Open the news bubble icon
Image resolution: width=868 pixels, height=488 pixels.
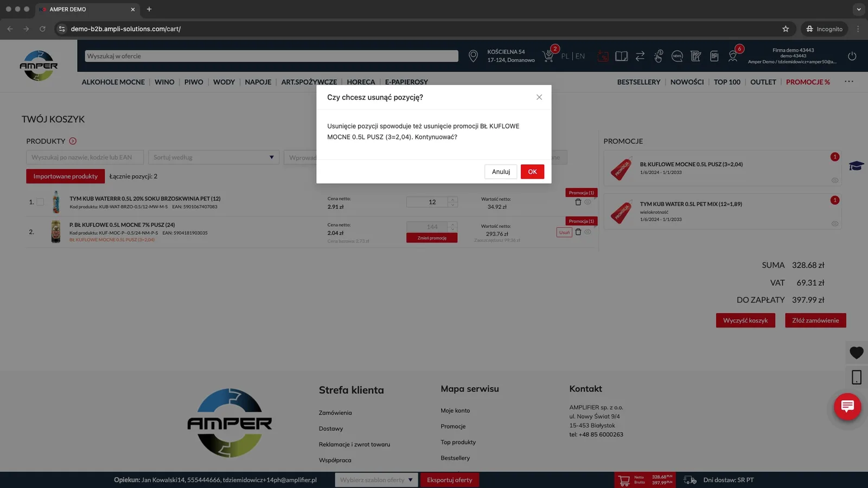tap(677, 56)
